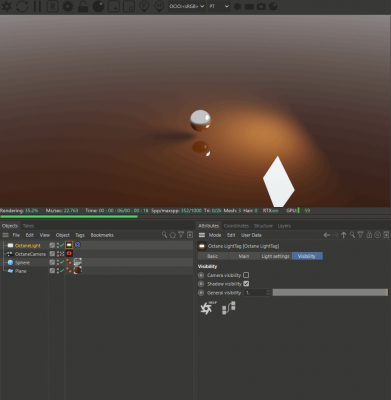Image resolution: width=391 pixels, height=400 pixels.
Task: Click the General visibility slider bar
Action: click(x=330, y=293)
